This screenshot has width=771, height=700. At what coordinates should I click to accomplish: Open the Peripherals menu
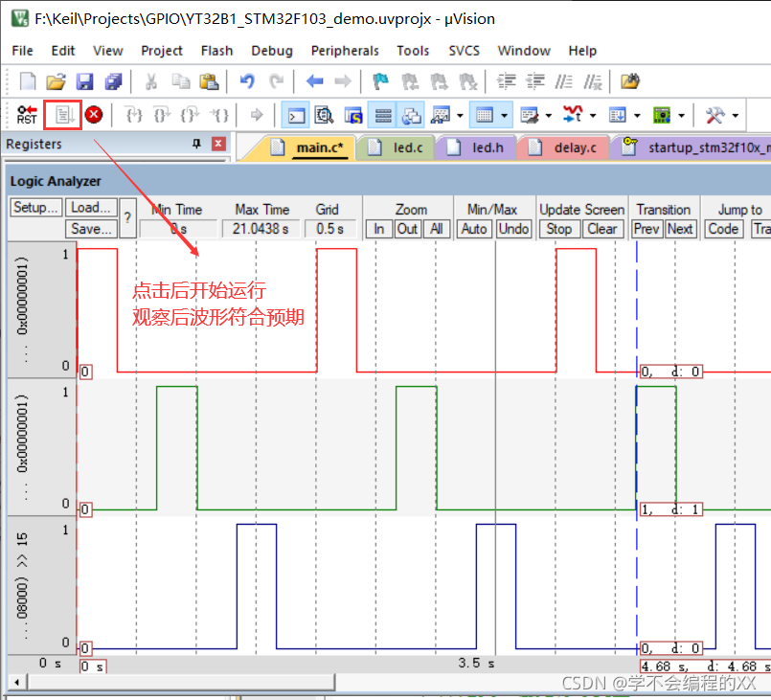345,51
